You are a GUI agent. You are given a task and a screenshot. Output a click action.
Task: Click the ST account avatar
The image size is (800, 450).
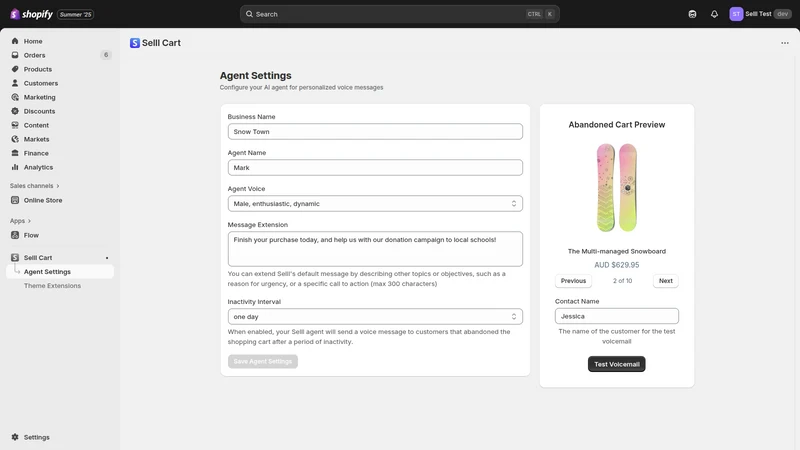pos(736,14)
